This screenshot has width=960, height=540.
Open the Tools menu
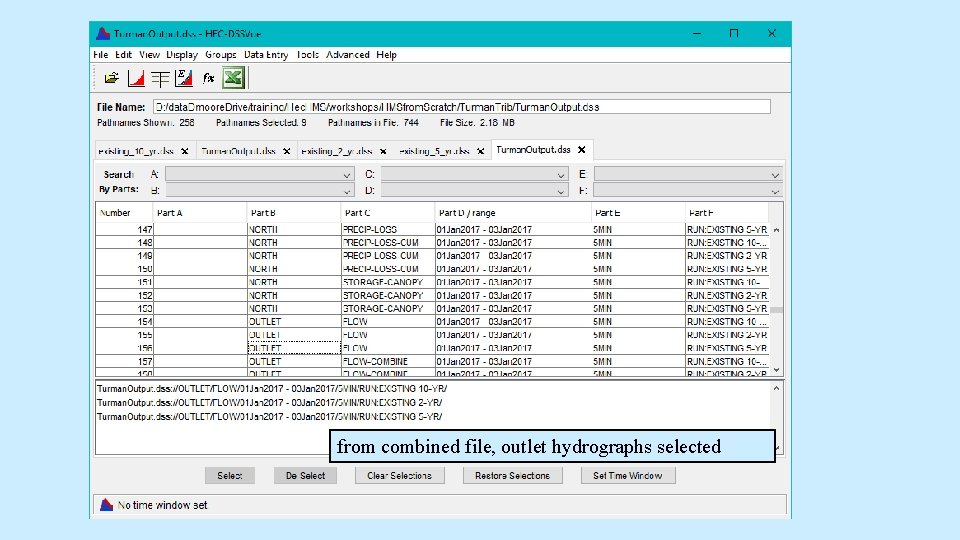click(x=307, y=54)
